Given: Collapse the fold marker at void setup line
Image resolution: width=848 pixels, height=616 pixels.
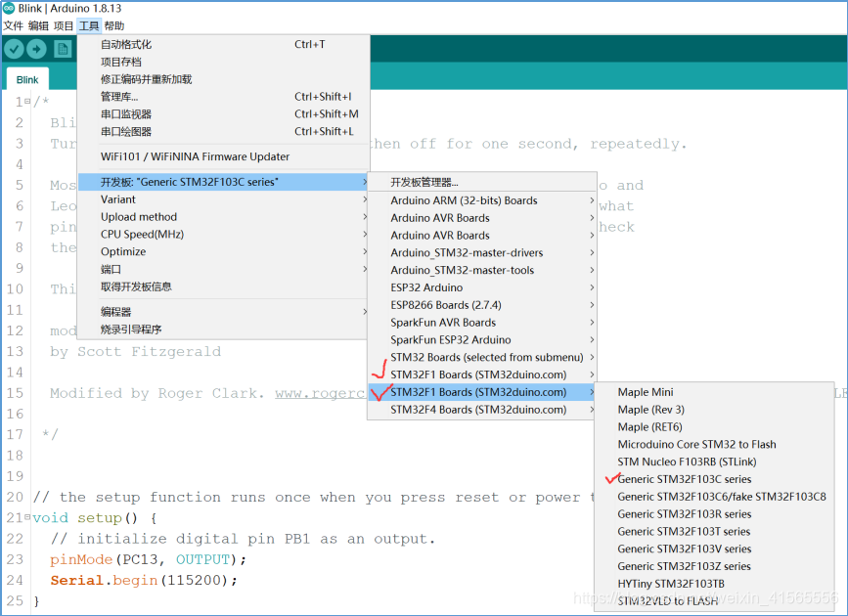Looking at the screenshot, I should click(27, 517).
